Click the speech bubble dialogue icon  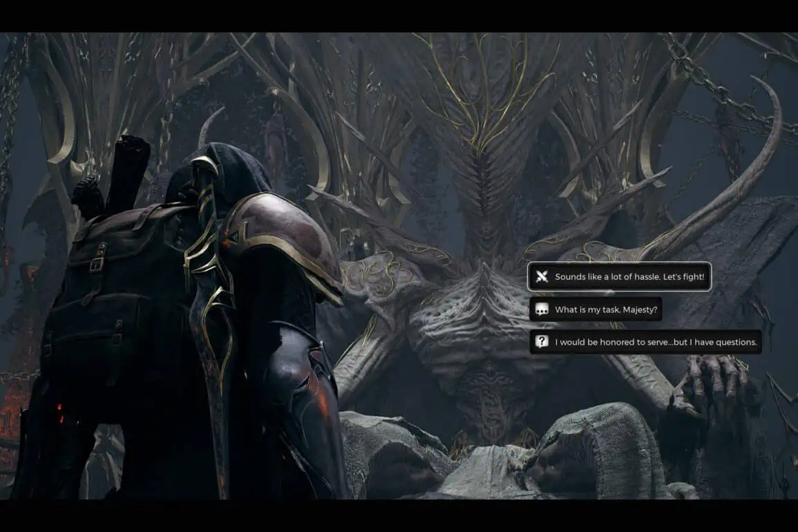(542, 310)
